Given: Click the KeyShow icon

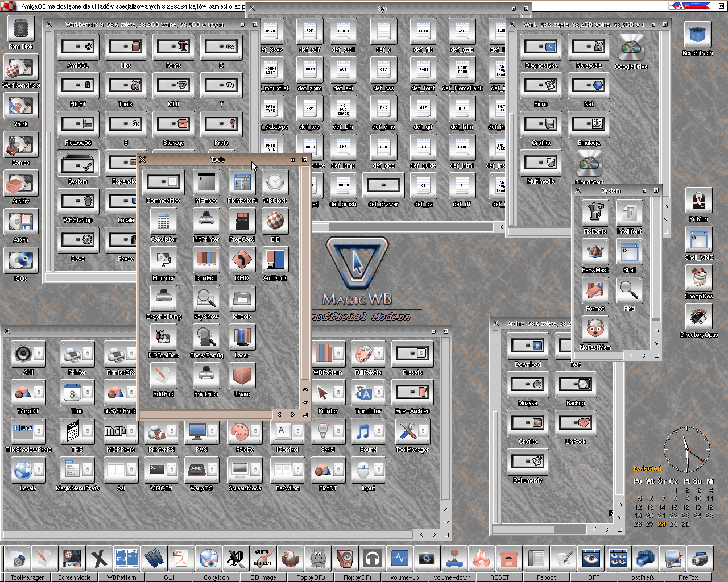Looking at the screenshot, I should pyautogui.click(x=206, y=298).
